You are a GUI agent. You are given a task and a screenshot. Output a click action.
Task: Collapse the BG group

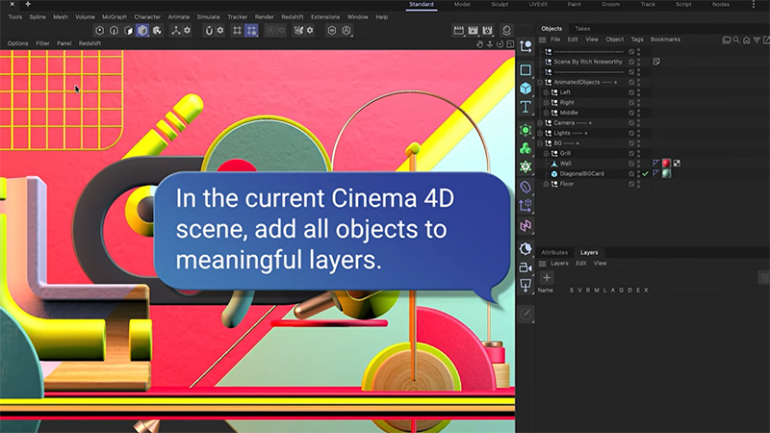(540, 143)
